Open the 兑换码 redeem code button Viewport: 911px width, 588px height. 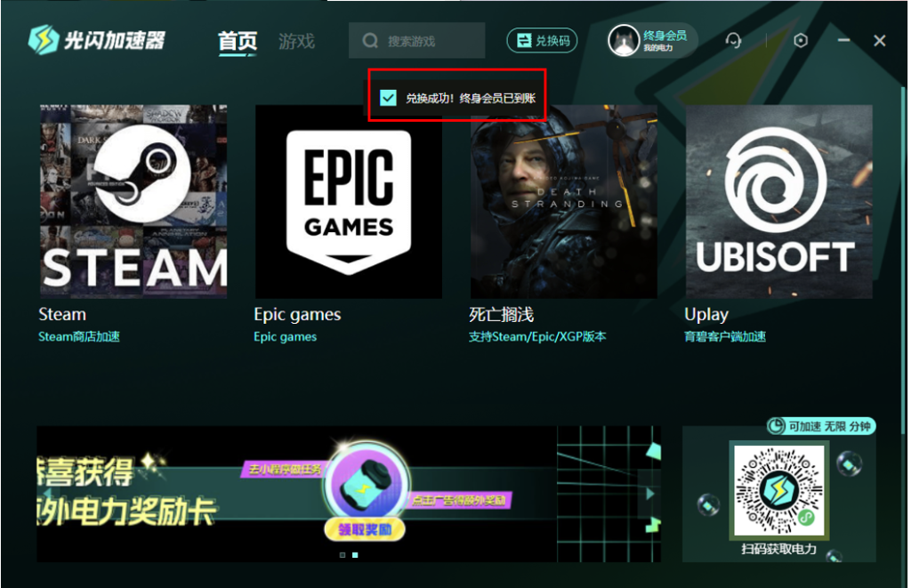(x=542, y=41)
